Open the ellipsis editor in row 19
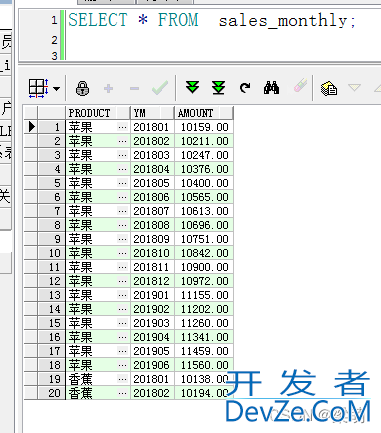The height and width of the screenshot is (433, 381). click(x=122, y=379)
